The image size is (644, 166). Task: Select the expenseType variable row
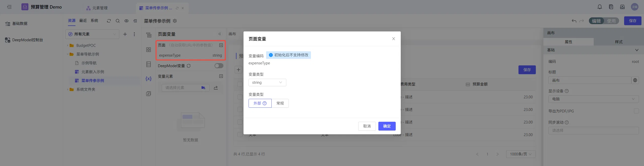(190, 55)
